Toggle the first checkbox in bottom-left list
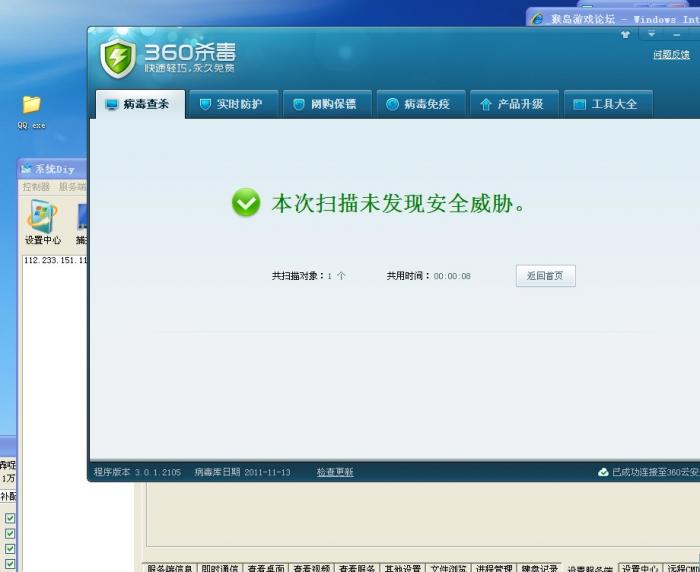The height and width of the screenshot is (572, 700). (x=10, y=518)
